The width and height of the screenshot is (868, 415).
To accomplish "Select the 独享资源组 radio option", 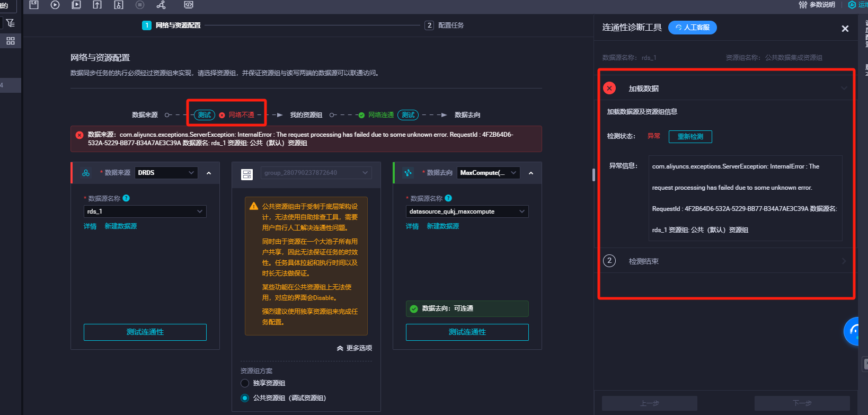I will click(x=245, y=383).
